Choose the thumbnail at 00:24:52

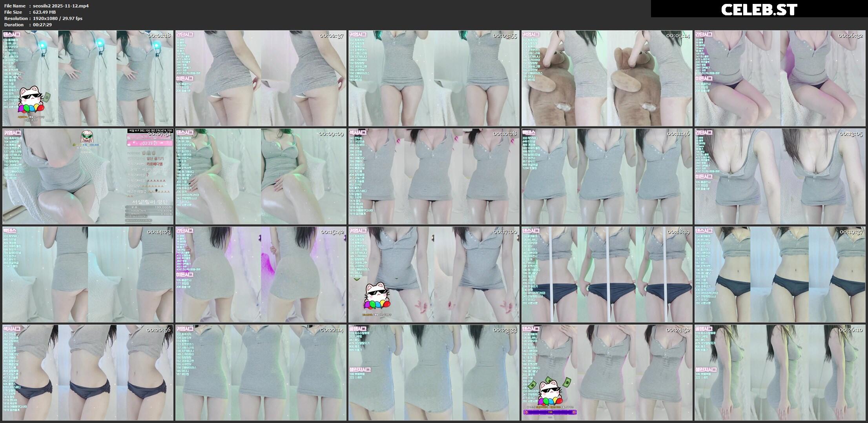(x=607, y=373)
